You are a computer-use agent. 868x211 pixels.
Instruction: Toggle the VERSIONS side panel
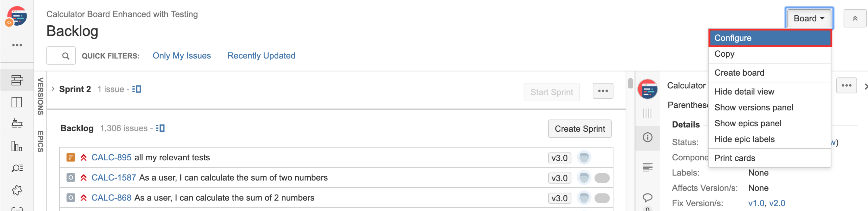[x=40, y=96]
